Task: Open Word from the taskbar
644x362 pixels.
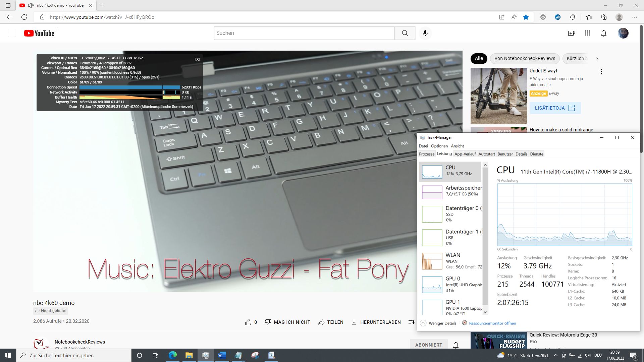Action: point(222,355)
